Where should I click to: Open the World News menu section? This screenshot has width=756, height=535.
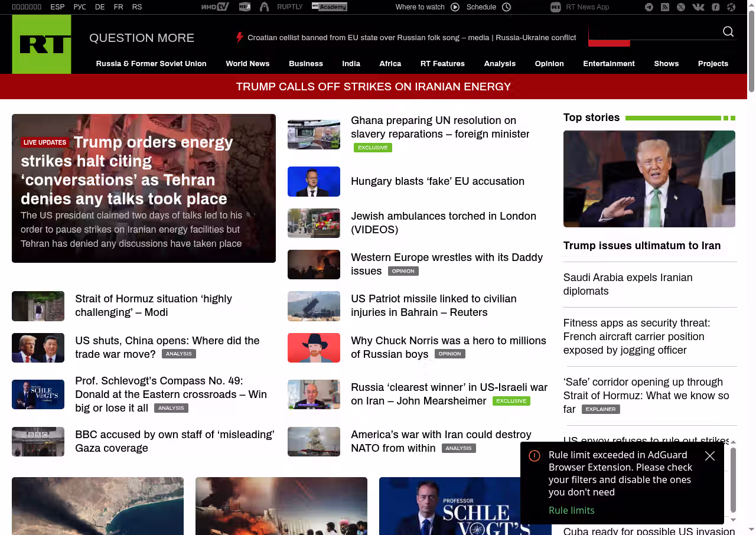pos(247,64)
